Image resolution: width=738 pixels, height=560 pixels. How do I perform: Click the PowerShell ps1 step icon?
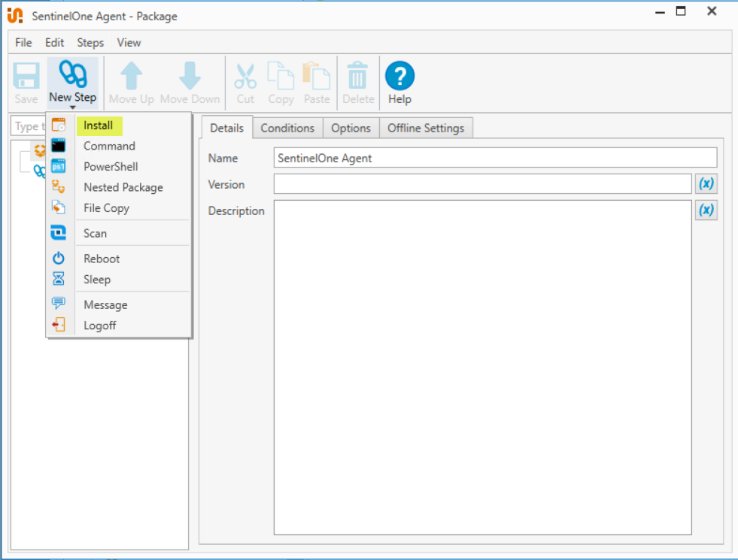tap(59, 166)
